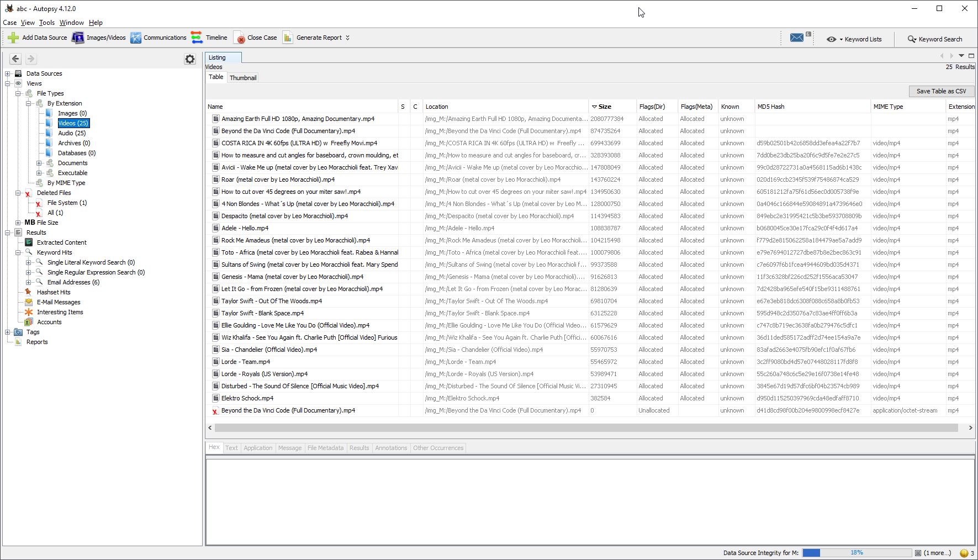Expand the File Size node
Image resolution: width=978 pixels, height=560 pixels.
pos(18,223)
